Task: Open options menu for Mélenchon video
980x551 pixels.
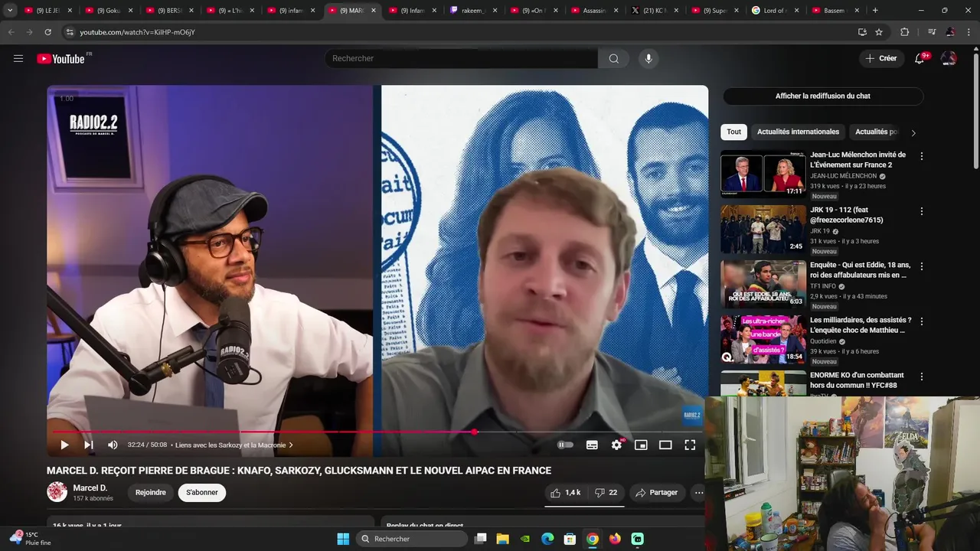Action: (x=922, y=156)
